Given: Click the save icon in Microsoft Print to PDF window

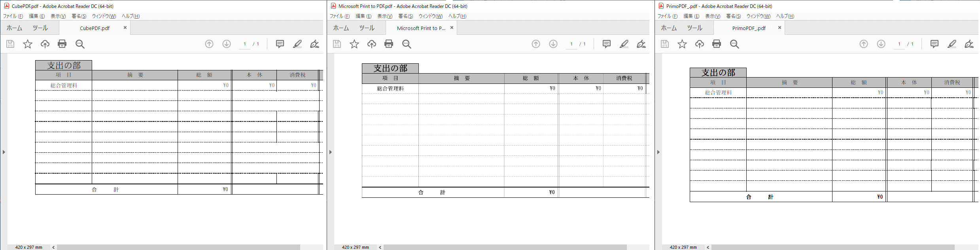Looking at the screenshot, I should click(x=337, y=44).
